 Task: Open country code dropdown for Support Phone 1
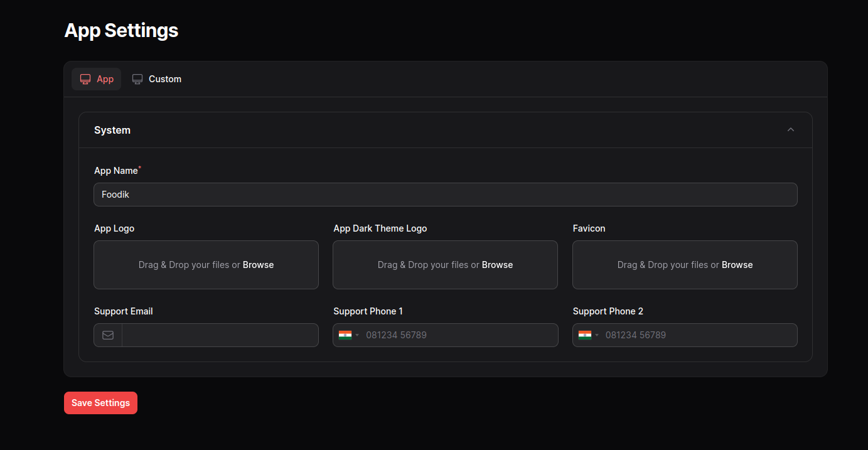click(x=349, y=335)
